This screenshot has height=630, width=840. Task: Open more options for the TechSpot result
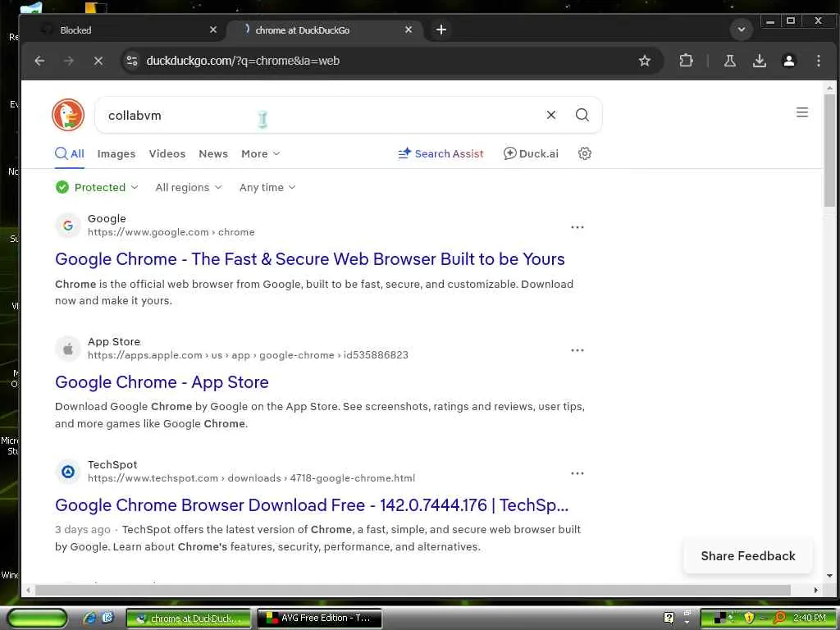pyautogui.click(x=577, y=473)
